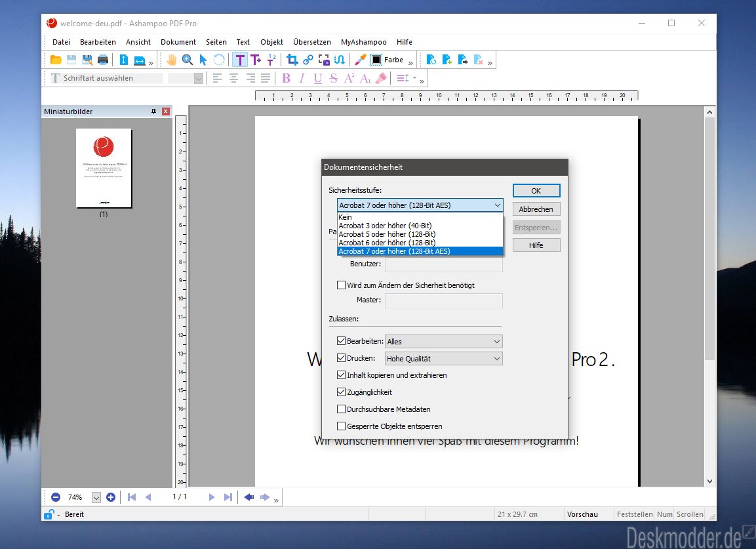
Task: Close the Miniaturbilder panel
Action: (166, 112)
